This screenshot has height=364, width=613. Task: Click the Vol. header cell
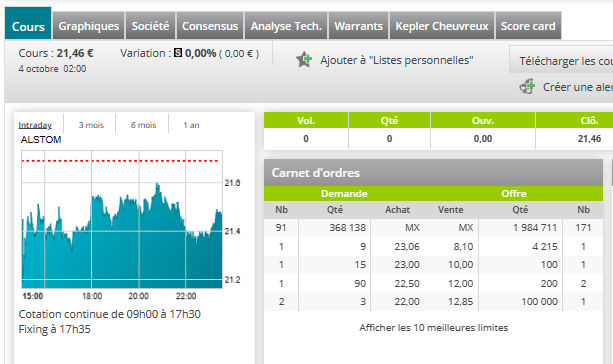coord(306,120)
